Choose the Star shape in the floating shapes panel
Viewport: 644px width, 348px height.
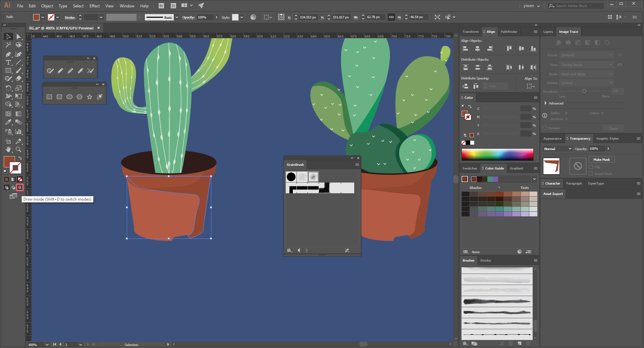(90, 97)
